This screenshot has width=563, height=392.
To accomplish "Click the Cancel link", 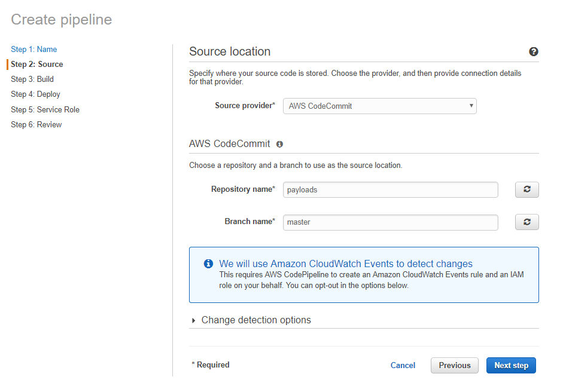I will pyautogui.click(x=403, y=365).
